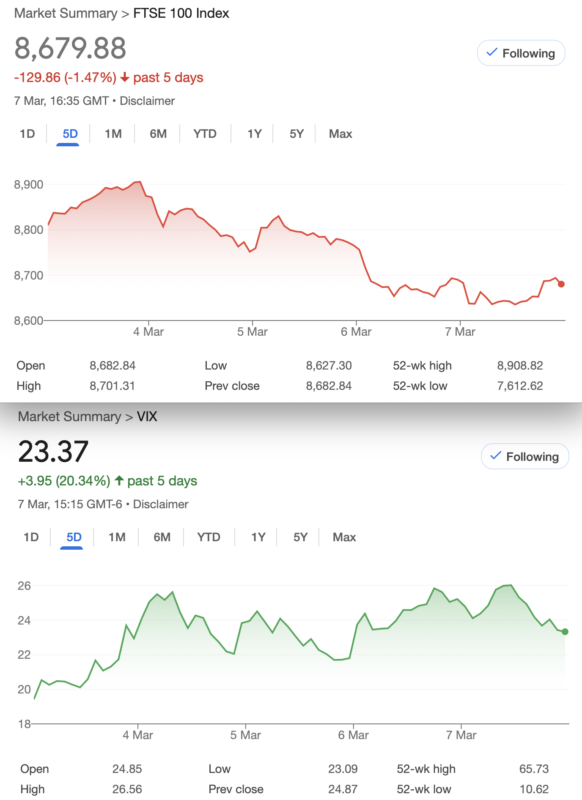Image resolution: width=582 pixels, height=800 pixels.
Task: Click the 4 Mar label on FTSE 100 chart axis
Action: (x=148, y=332)
